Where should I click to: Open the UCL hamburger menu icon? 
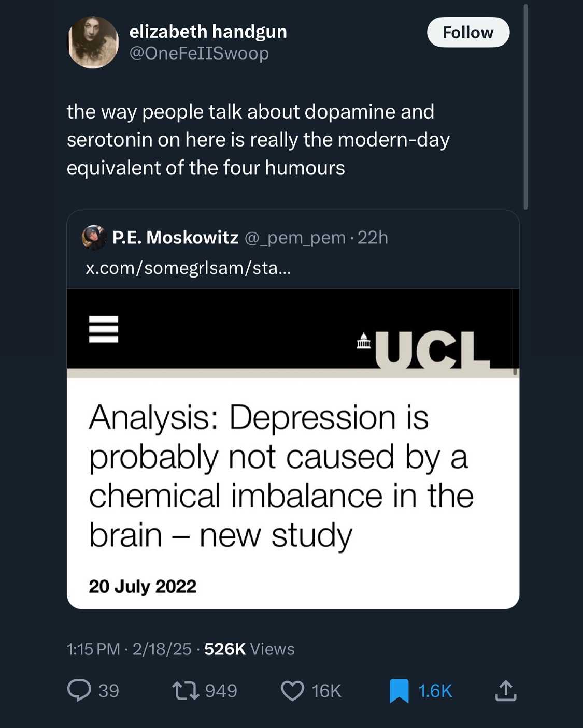(104, 329)
